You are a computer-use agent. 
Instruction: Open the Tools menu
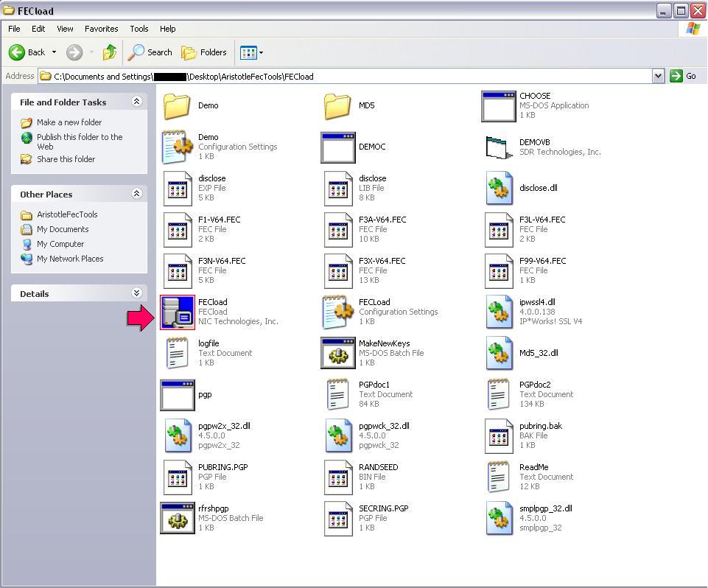tap(139, 29)
